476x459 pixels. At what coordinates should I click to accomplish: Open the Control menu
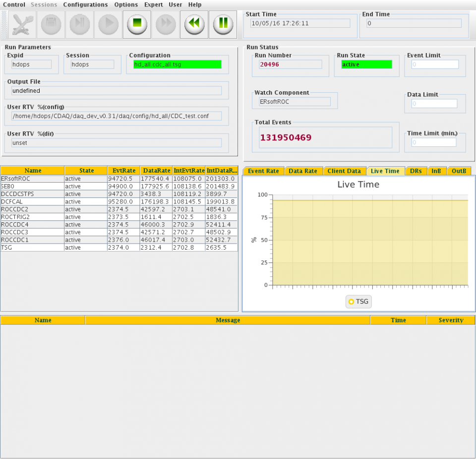14,4
